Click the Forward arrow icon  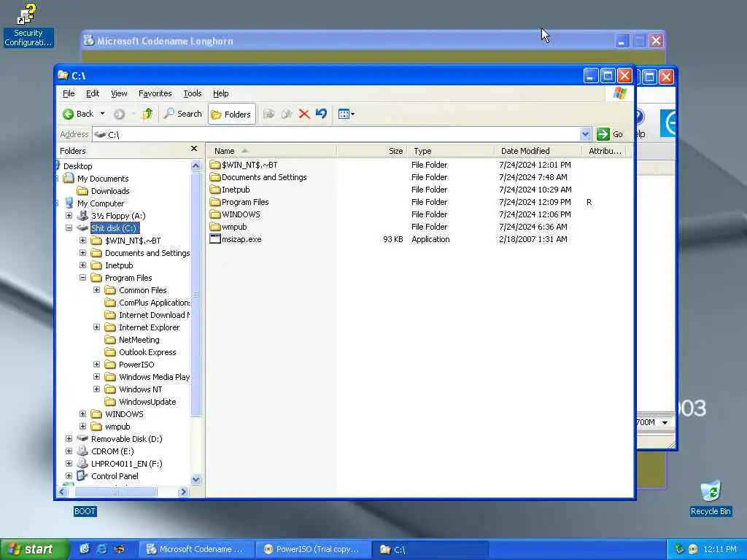point(119,114)
